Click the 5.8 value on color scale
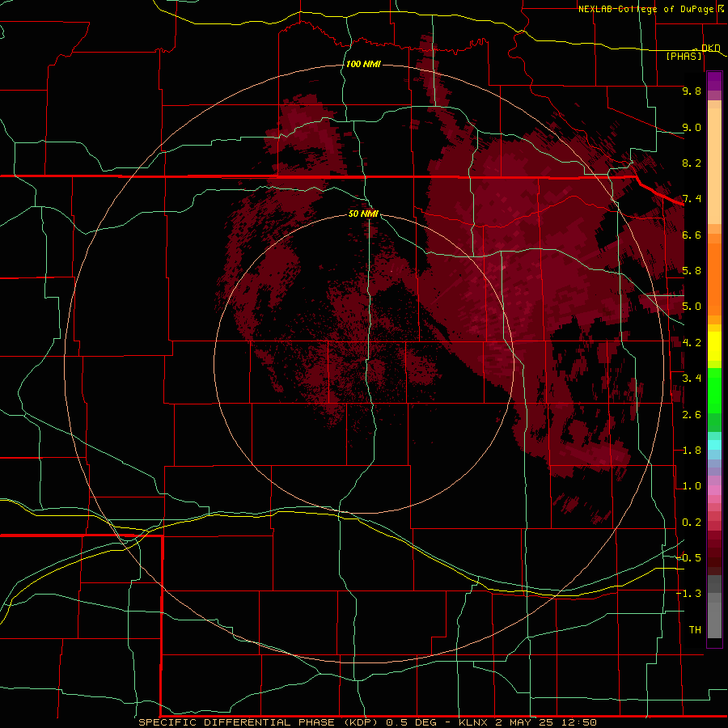The image size is (728, 728). [692, 271]
